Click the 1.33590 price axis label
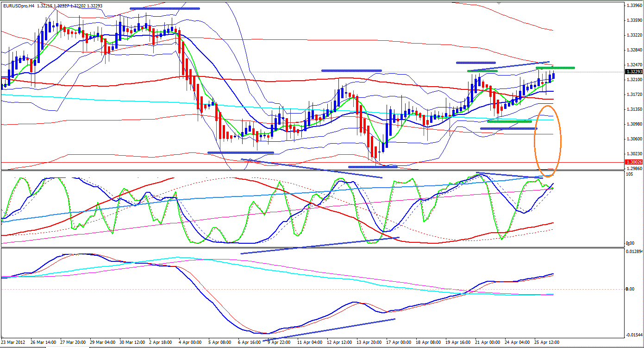The height and width of the screenshot is (348, 644). point(633,20)
